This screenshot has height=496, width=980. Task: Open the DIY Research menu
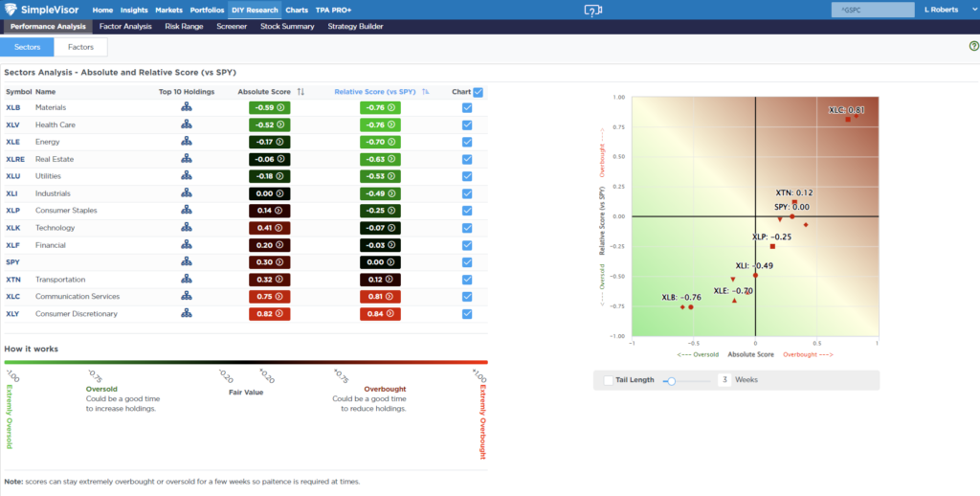[255, 10]
